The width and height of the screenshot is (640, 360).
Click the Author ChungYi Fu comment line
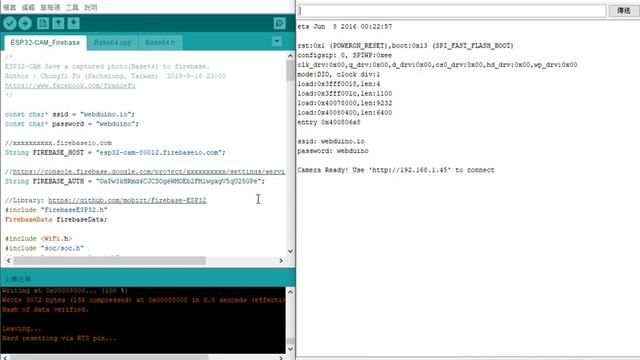click(116, 76)
